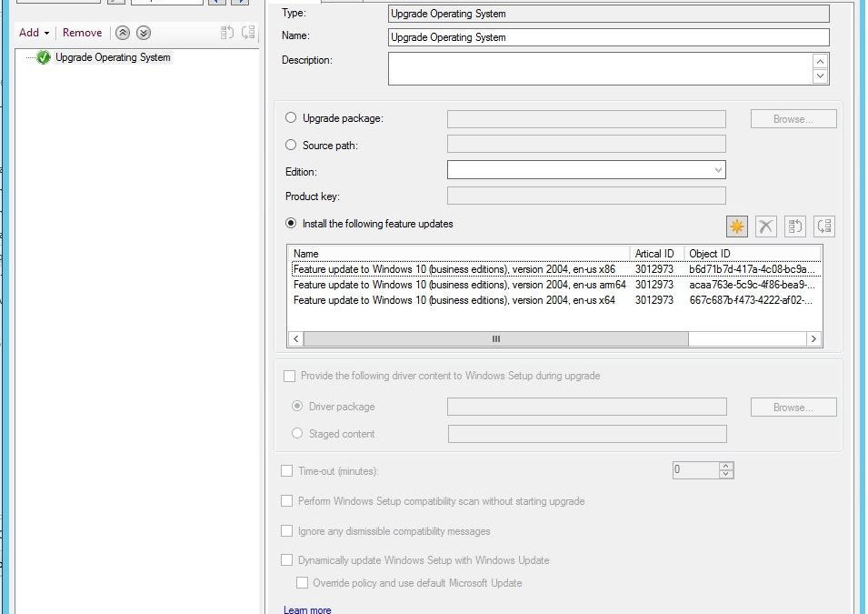Image resolution: width=868 pixels, height=614 pixels.
Task: Click the list's horizontal scrollbar right arrow
Action: [813, 338]
